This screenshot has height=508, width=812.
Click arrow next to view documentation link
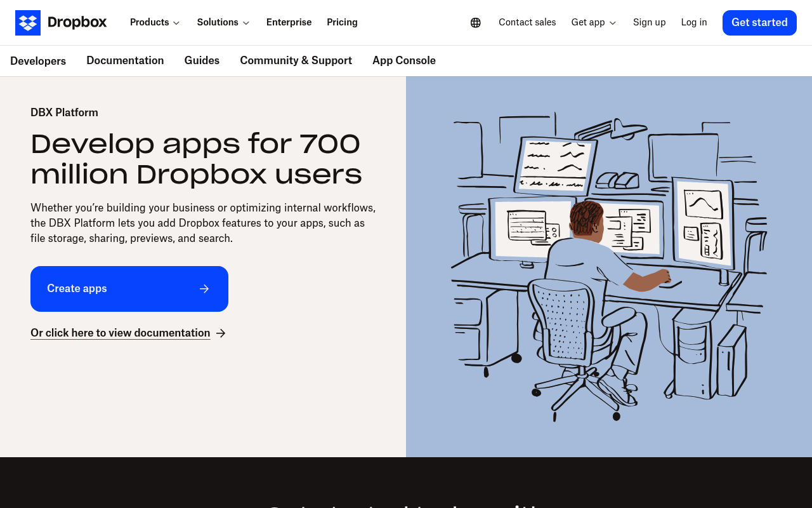pyautogui.click(x=221, y=333)
